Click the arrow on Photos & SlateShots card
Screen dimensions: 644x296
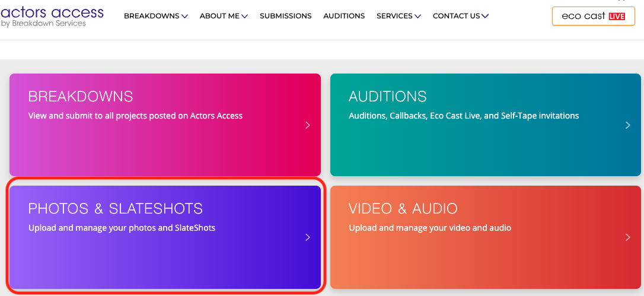tap(308, 237)
